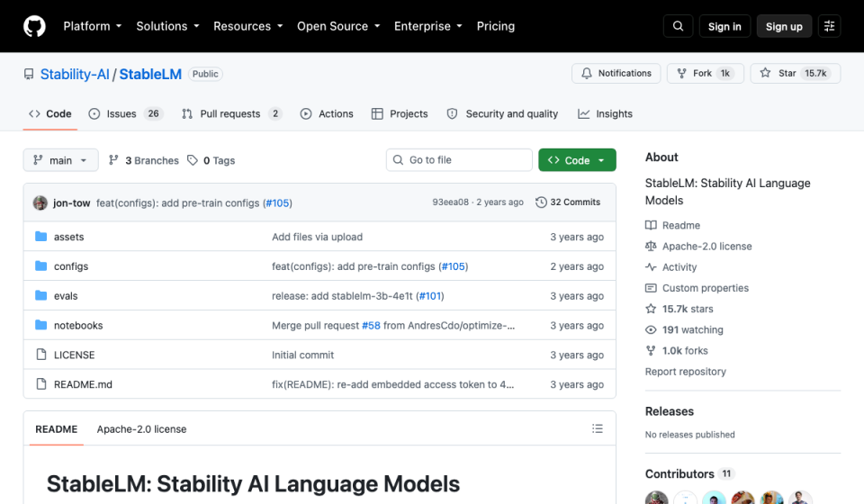Open Security and quality tab
864x504 pixels.
point(502,113)
